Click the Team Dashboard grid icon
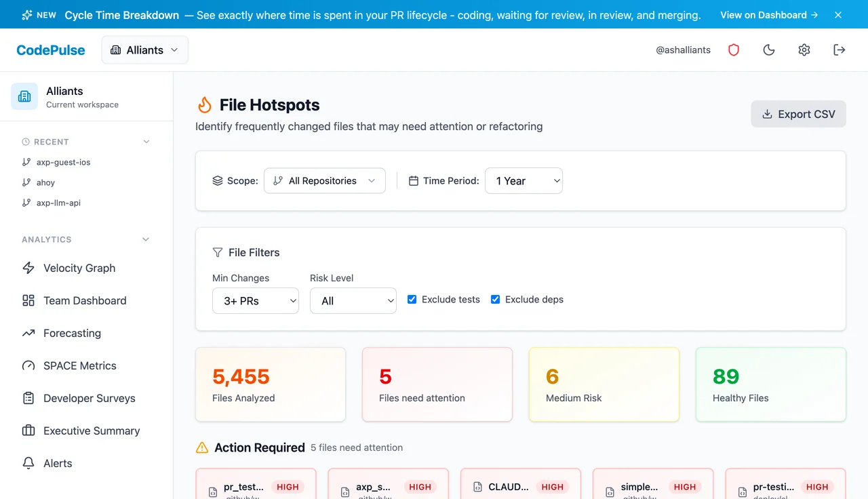Viewport: 868px width, 499px height. point(28,300)
